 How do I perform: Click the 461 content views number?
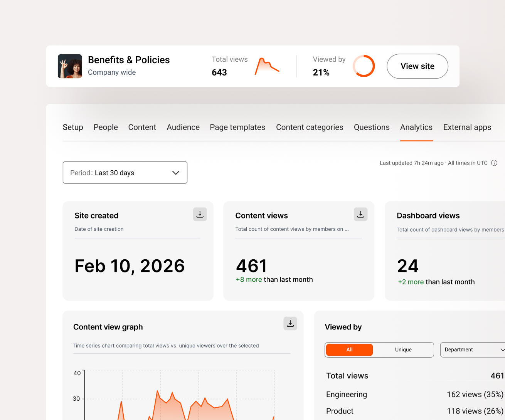coord(251,266)
